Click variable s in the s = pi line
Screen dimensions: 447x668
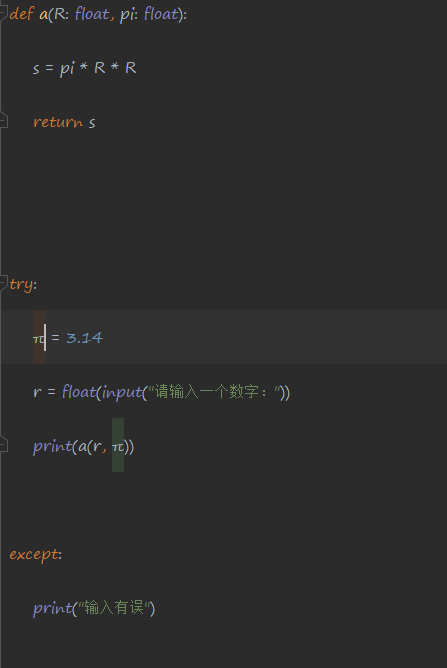point(36,68)
